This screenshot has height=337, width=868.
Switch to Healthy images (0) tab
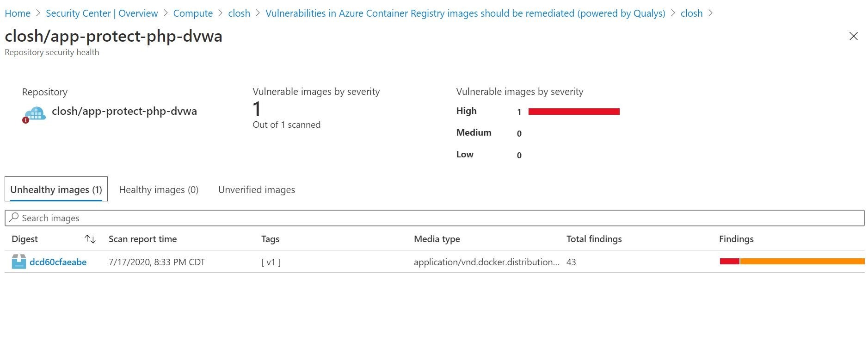pyautogui.click(x=159, y=190)
